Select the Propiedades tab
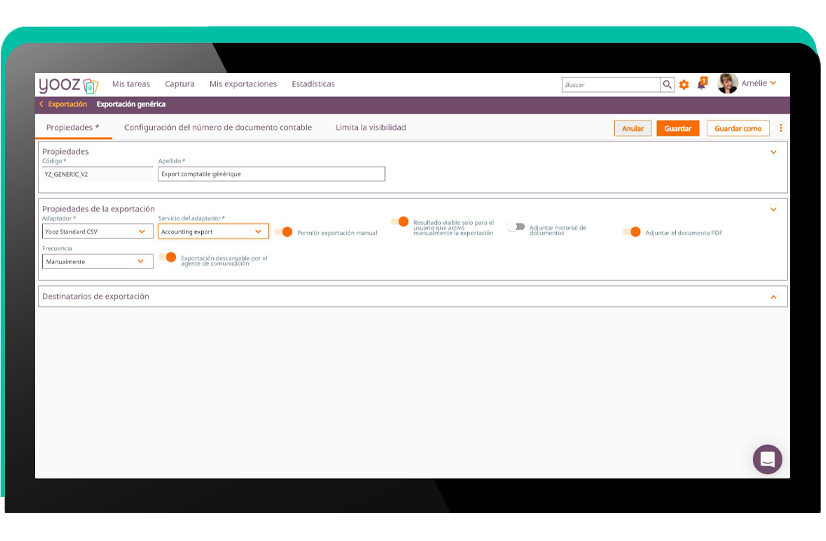The height and width of the screenshot is (541, 826). coord(73,127)
